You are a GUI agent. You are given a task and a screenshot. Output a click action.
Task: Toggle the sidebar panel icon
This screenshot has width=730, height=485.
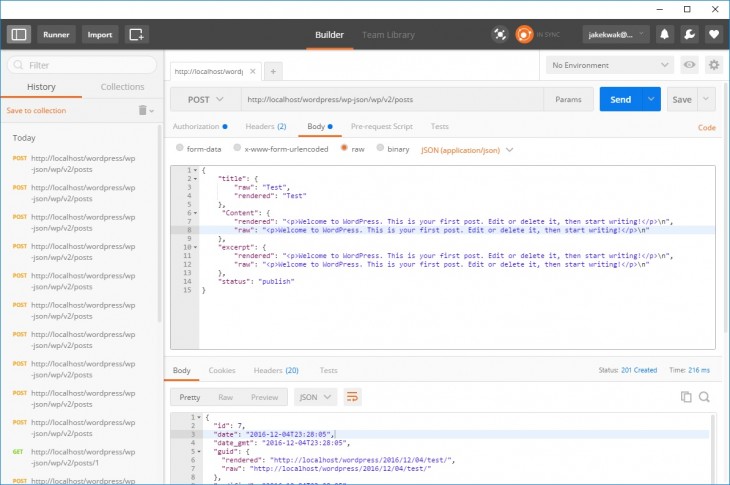(x=18, y=34)
